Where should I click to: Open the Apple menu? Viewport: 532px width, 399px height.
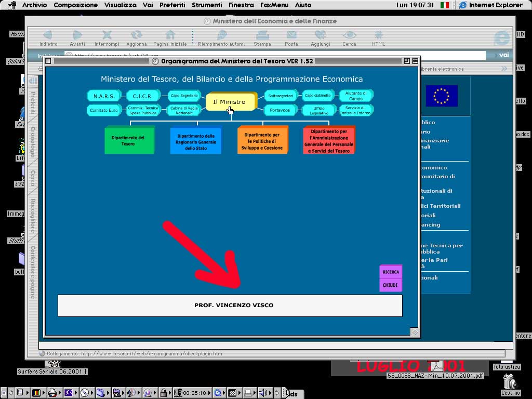tap(11, 5)
